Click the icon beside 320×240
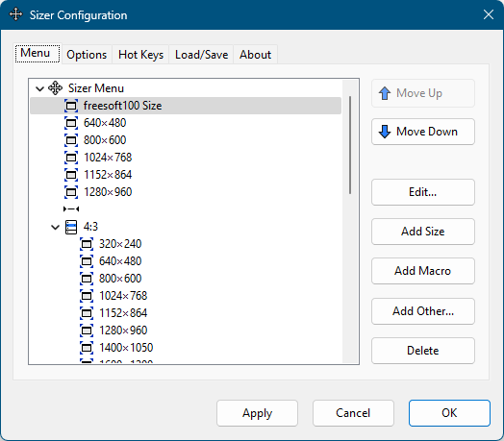The height and width of the screenshot is (441, 504). 87,244
